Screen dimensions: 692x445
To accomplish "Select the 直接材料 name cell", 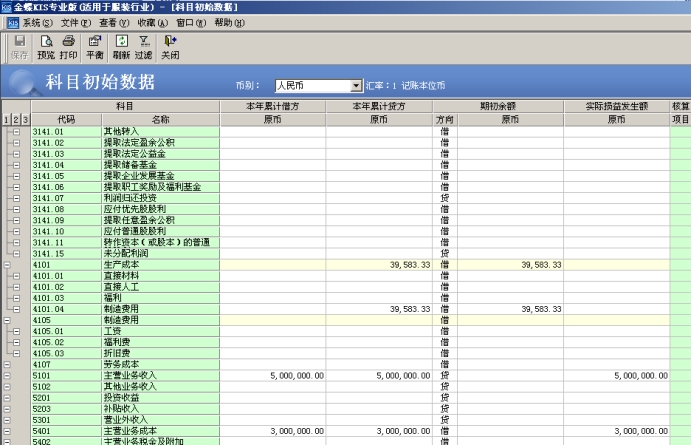I will point(161,276).
